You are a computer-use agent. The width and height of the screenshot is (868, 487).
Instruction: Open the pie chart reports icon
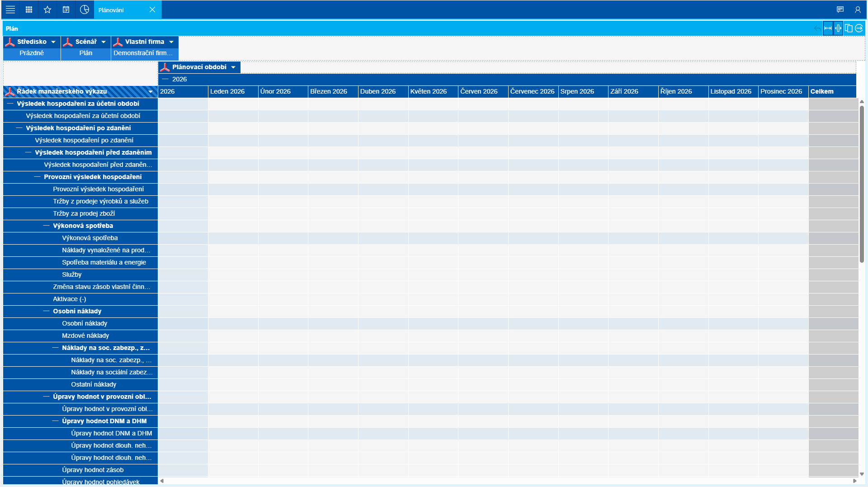(85, 9)
